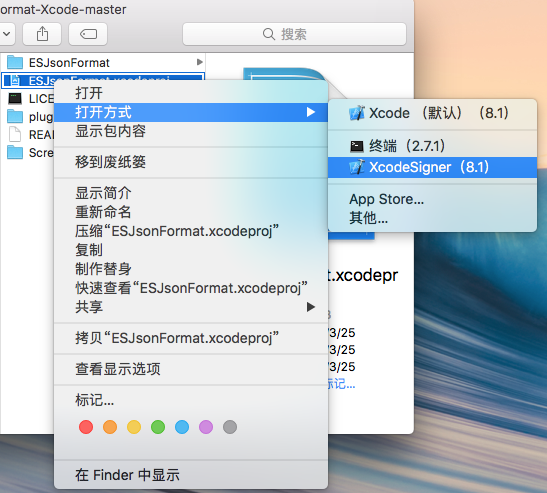Click the 终端 terminal icon in submenu
Image resolution: width=547 pixels, height=493 pixels.
coord(357,146)
